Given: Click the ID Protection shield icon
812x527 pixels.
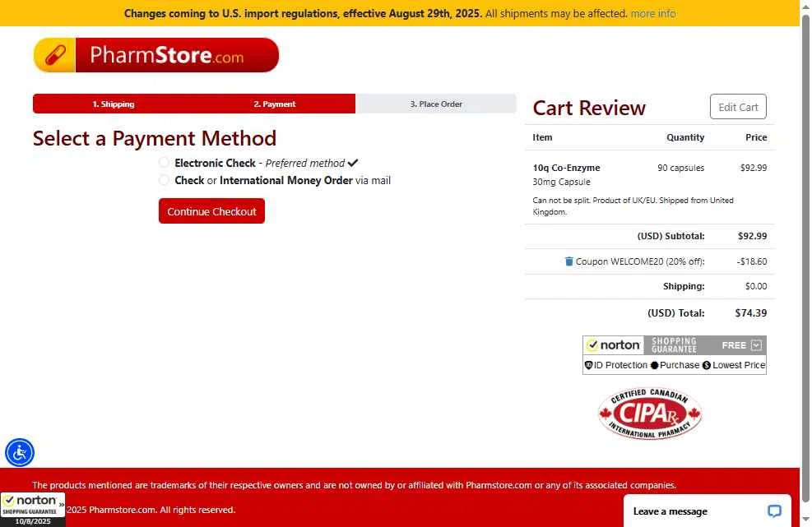Looking at the screenshot, I should point(588,365).
